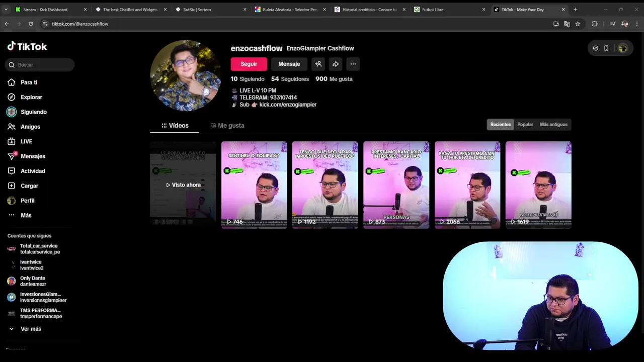Open the 10 Siguiendo list
The width and height of the screenshot is (644, 362).
coord(248,79)
